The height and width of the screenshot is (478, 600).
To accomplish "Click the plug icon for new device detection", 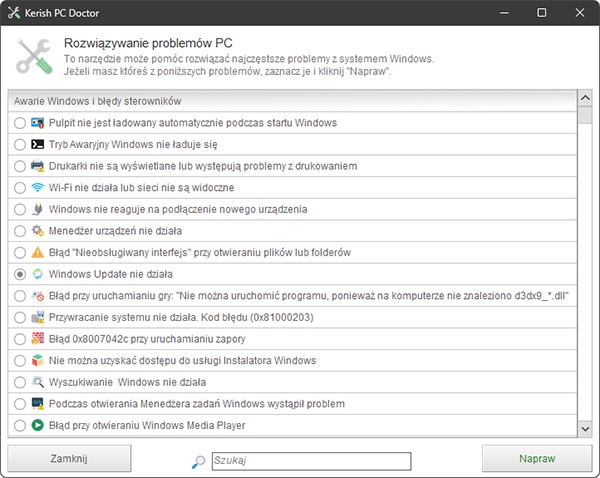I will coord(38,209).
